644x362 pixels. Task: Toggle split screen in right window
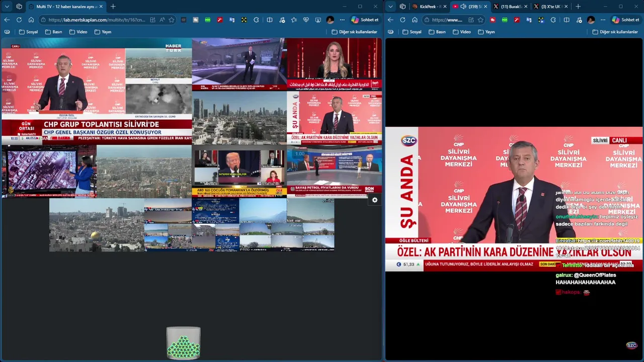point(567,20)
